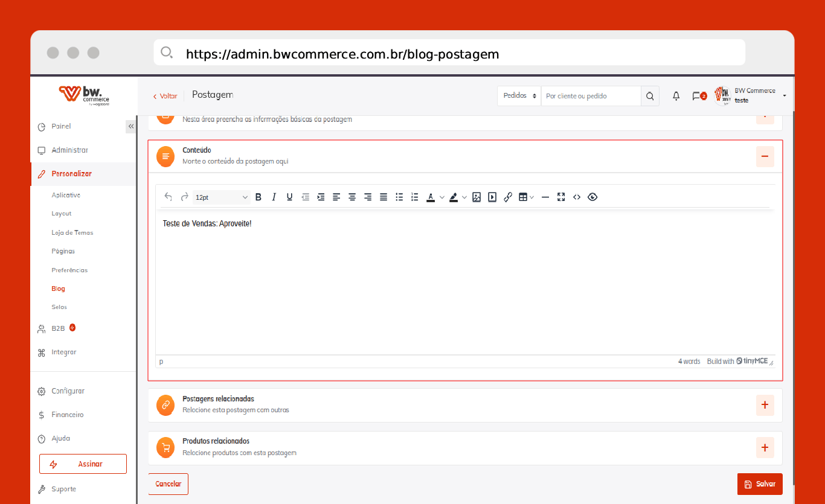Toggle fullscreen editor mode

click(561, 197)
